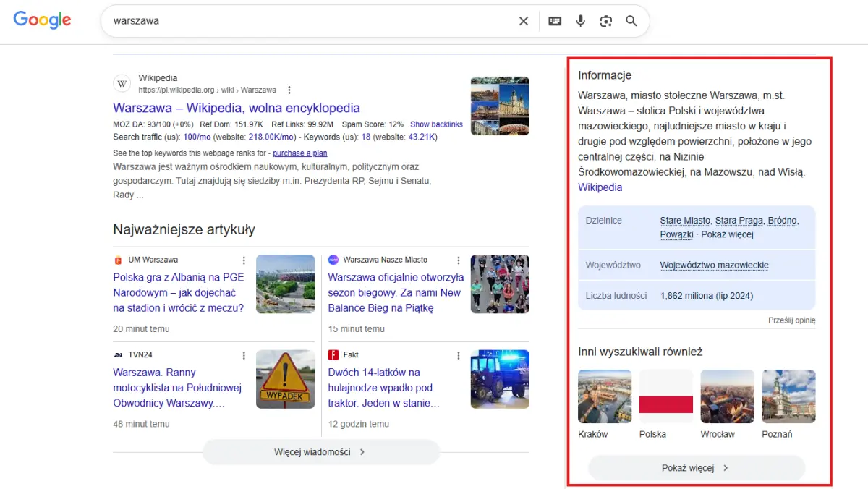Open the Wikipedia result favicon
The width and height of the screenshot is (868, 489).
pos(122,84)
